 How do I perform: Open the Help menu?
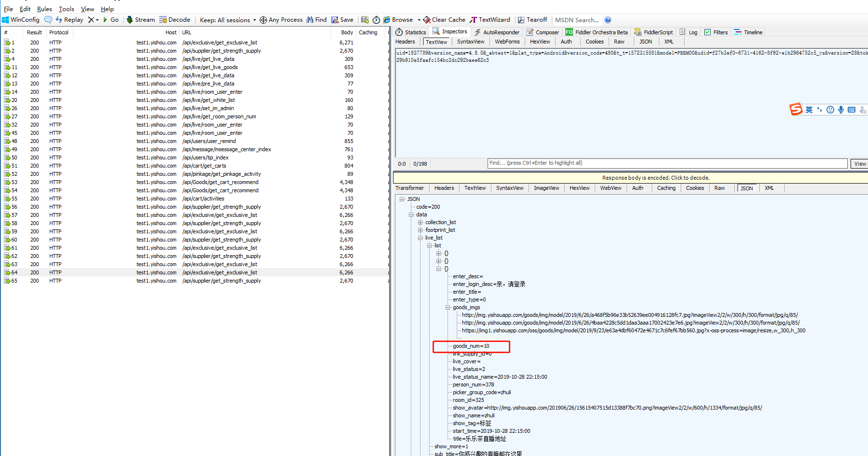[x=107, y=9]
